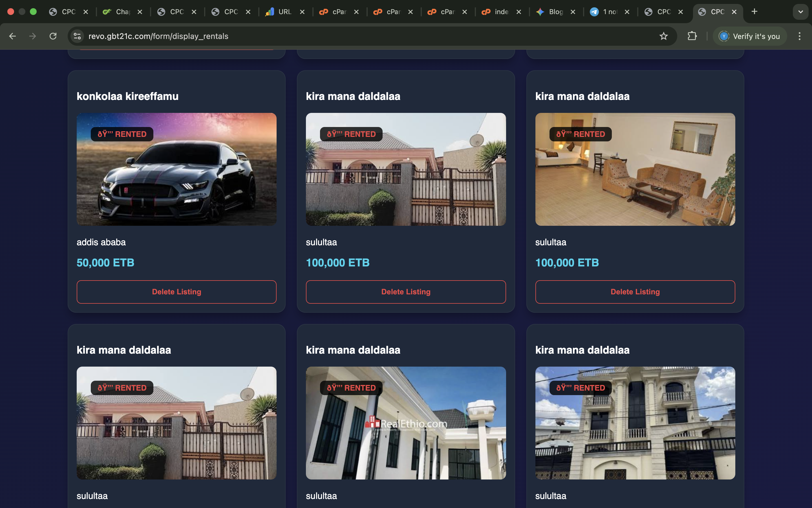Open the living room sofa photo
This screenshot has width=812, height=508.
(635, 169)
